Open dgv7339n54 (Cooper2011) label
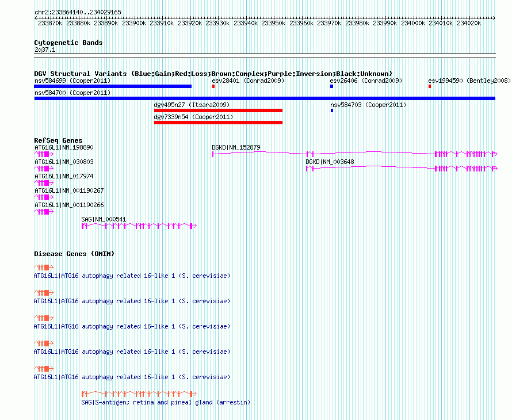This screenshot has height=420, width=512. click(194, 117)
